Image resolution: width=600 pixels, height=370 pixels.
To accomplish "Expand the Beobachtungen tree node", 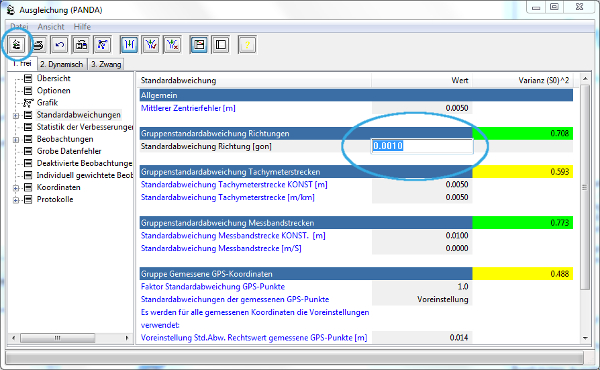I will (16, 140).
